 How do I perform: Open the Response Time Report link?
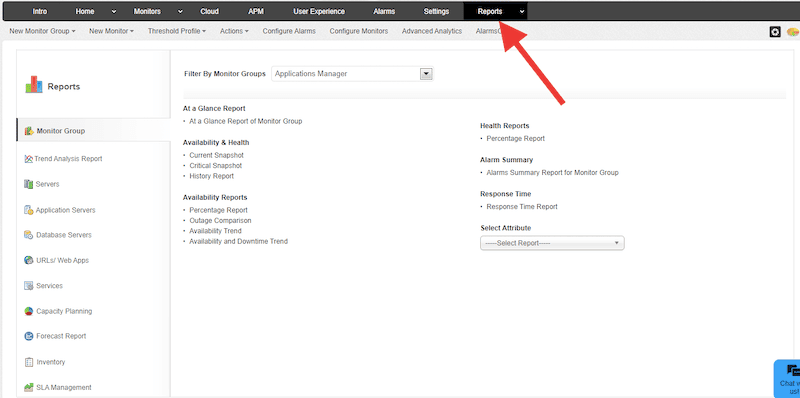pyautogui.click(x=522, y=207)
